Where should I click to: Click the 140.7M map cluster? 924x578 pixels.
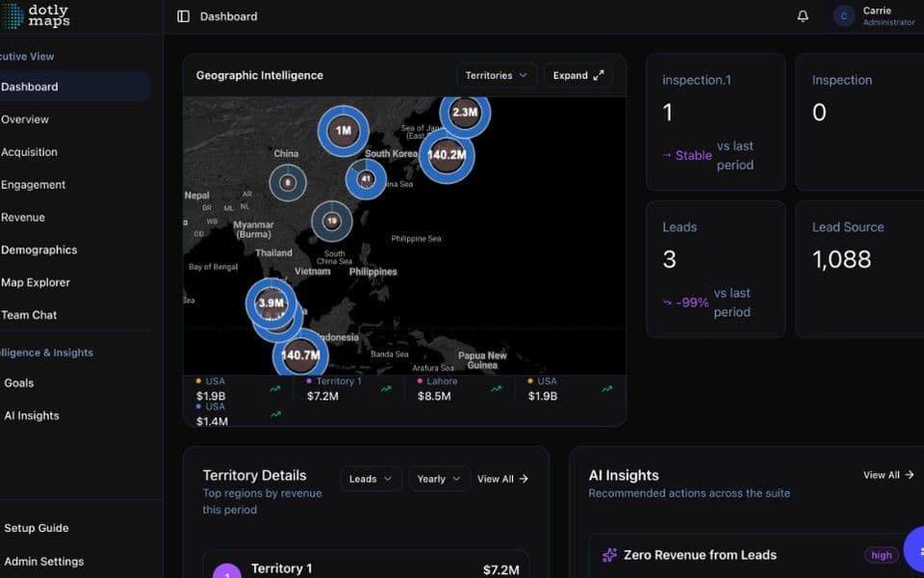point(300,355)
